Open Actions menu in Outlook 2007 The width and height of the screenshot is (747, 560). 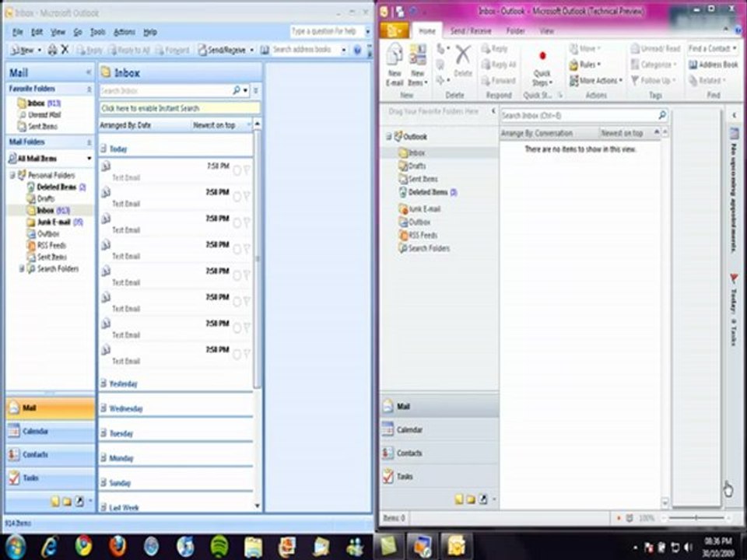tap(124, 32)
